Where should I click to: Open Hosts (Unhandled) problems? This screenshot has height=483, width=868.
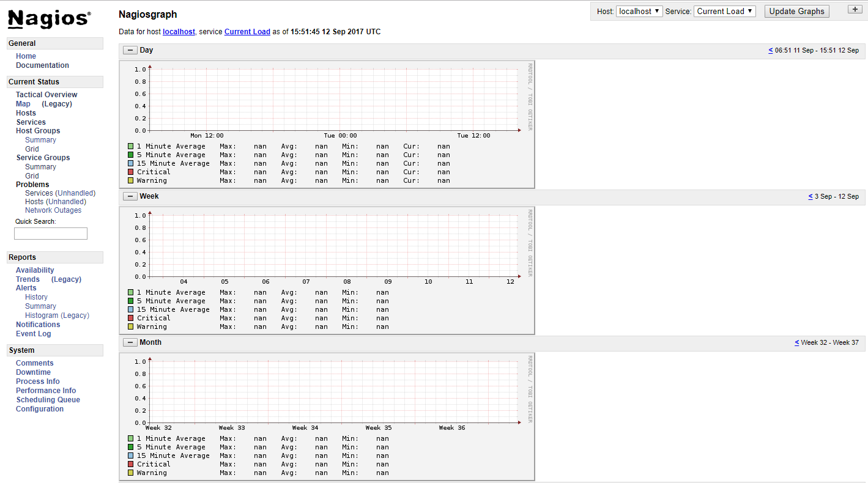pos(66,202)
